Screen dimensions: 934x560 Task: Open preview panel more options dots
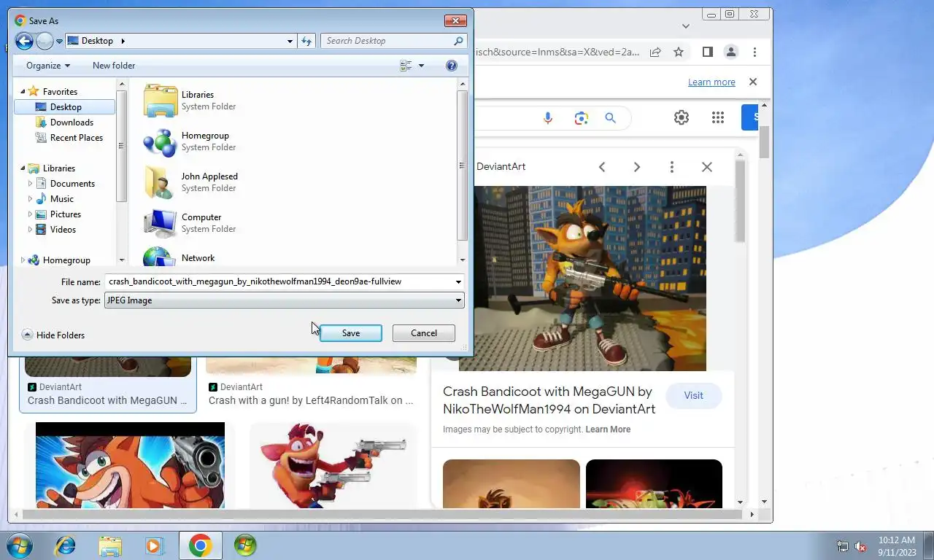[x=672, y=167]
